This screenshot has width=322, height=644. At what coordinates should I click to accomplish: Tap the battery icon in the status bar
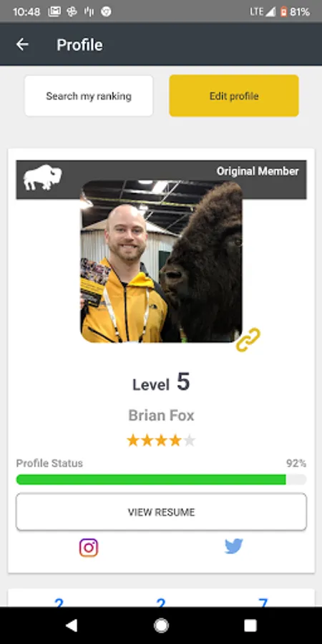tap(283, 12)
